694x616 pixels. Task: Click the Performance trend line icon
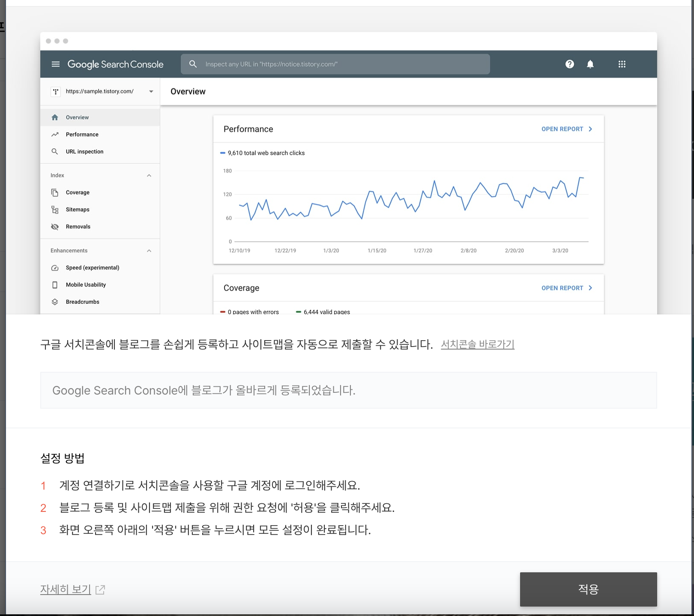tap(55, 135)
